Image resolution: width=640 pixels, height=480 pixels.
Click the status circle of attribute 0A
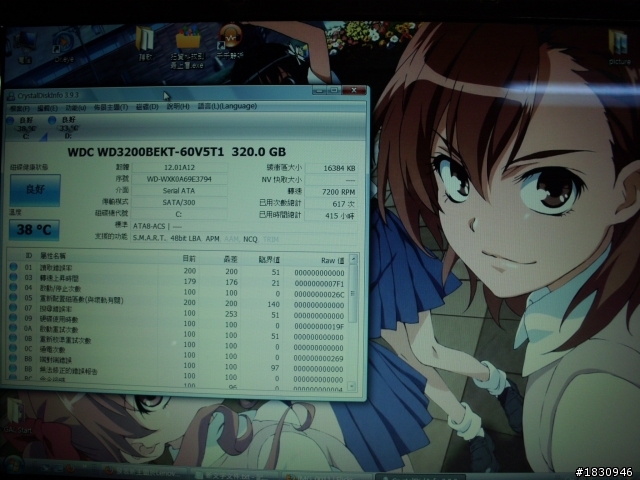[x=13, y=328]
